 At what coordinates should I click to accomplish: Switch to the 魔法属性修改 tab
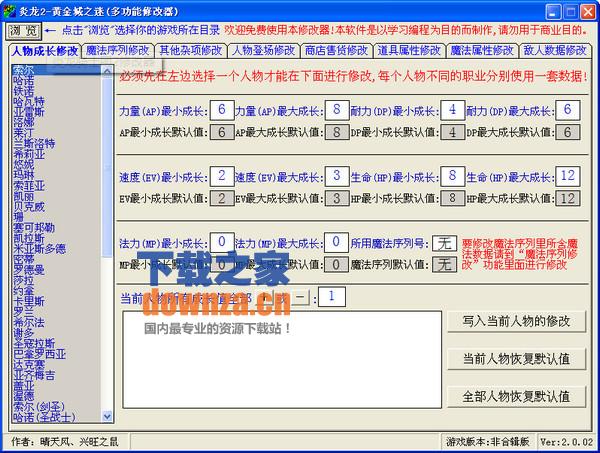pos(482,51)
